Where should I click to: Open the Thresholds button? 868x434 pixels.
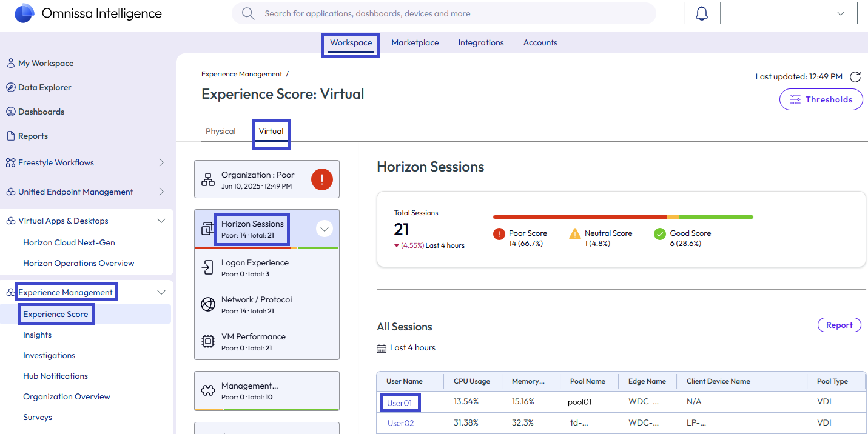821,99
